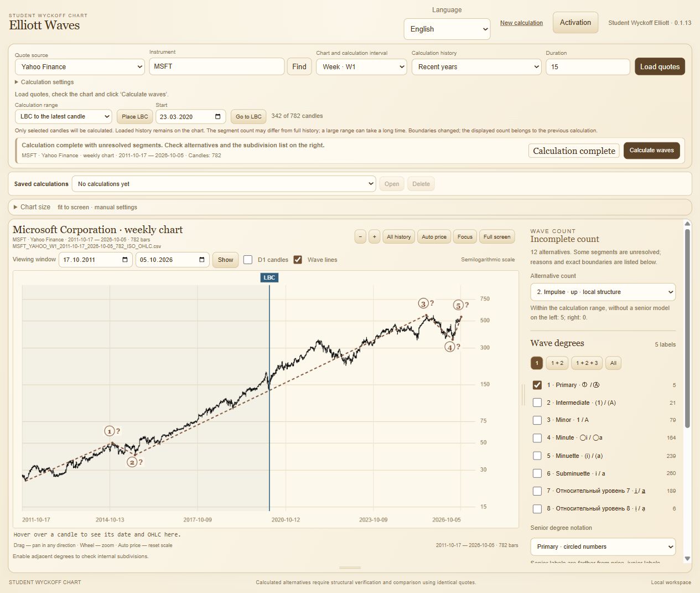Screen dimensions: 700x593
Task: Click wave label 4 on the chart
Action: coord(450,347)
